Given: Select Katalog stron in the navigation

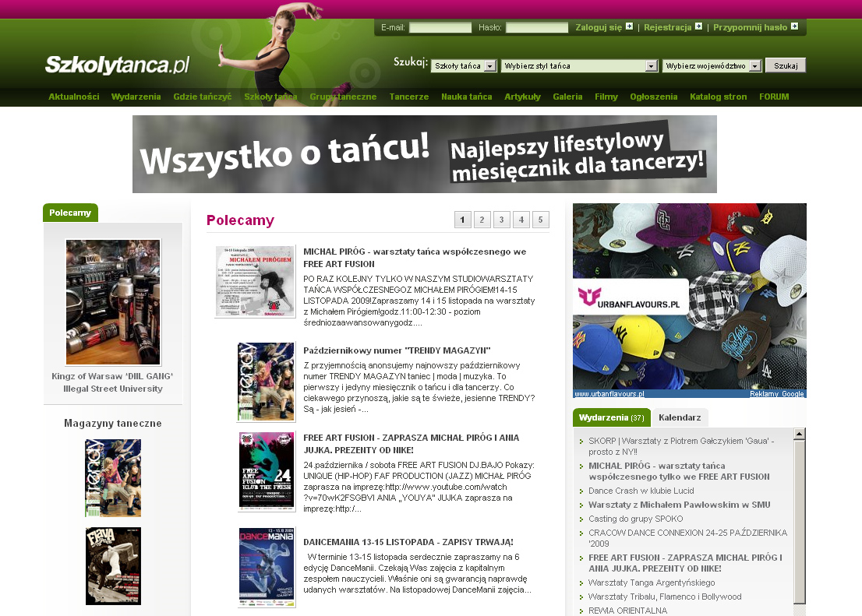Looking at the screenshot, I should [718, 97].
